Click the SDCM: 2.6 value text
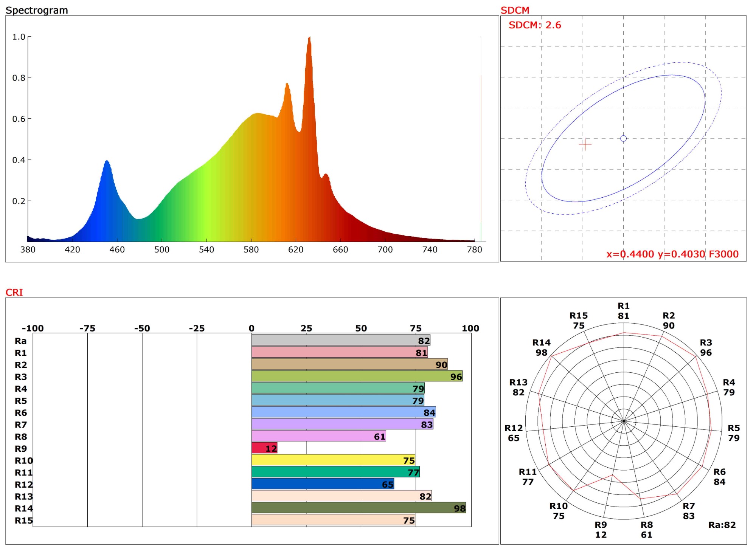Screen dimensions: 756x550 (x=534, y=25)
